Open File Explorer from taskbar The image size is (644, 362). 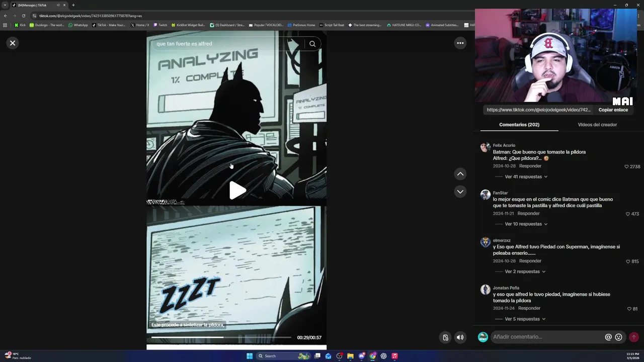click(x=350, y=356)
